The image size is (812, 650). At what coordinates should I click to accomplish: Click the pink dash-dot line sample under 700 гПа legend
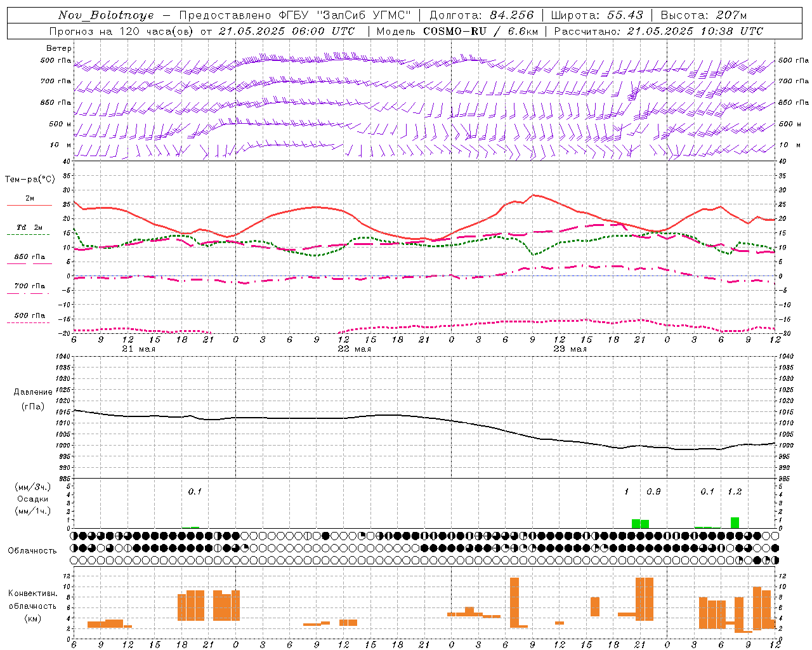29,293
